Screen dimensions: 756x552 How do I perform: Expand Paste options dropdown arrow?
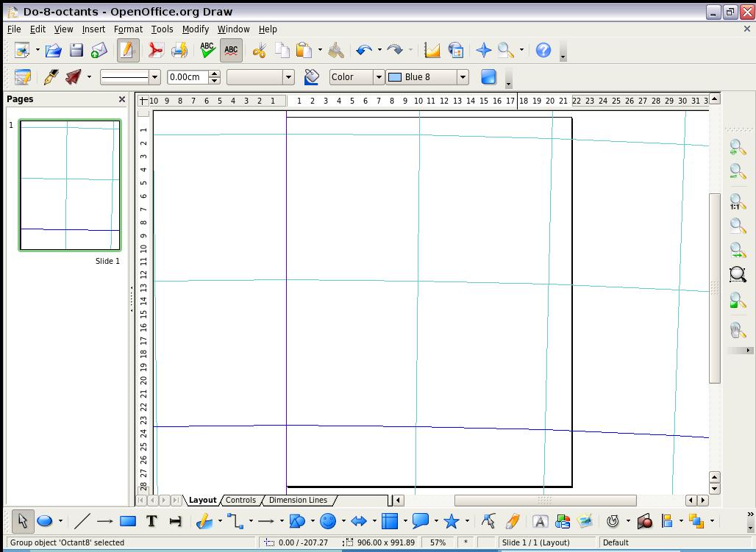point(320,50)
